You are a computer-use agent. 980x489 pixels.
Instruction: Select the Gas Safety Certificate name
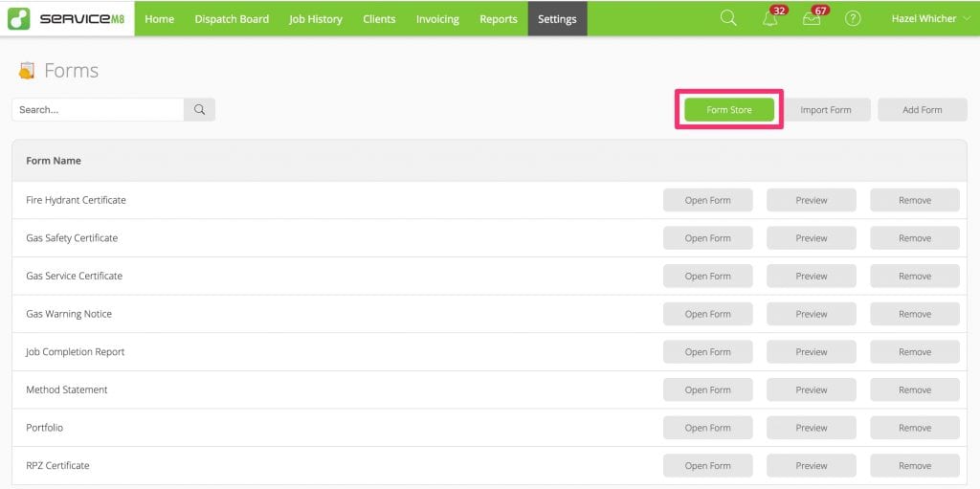tap(72, 238)
